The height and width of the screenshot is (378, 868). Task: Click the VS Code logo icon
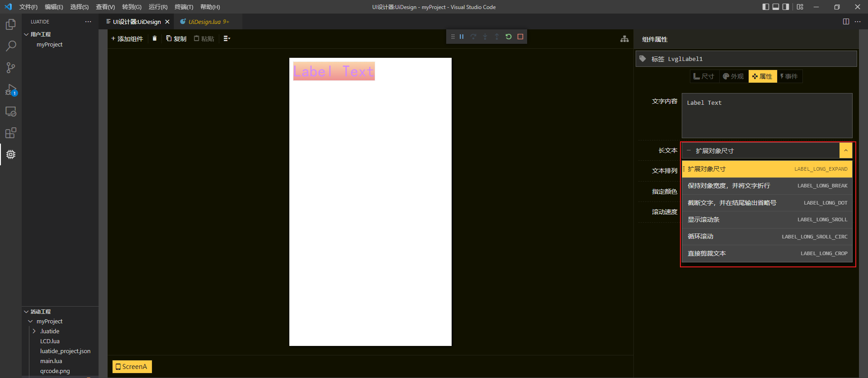click(x=8, y=7)
